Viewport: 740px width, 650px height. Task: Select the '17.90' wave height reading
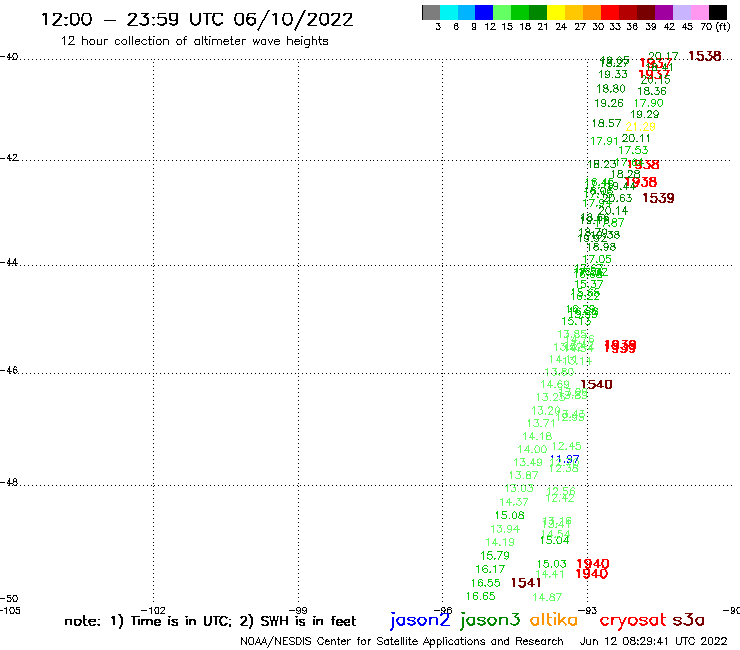[648, 103]
